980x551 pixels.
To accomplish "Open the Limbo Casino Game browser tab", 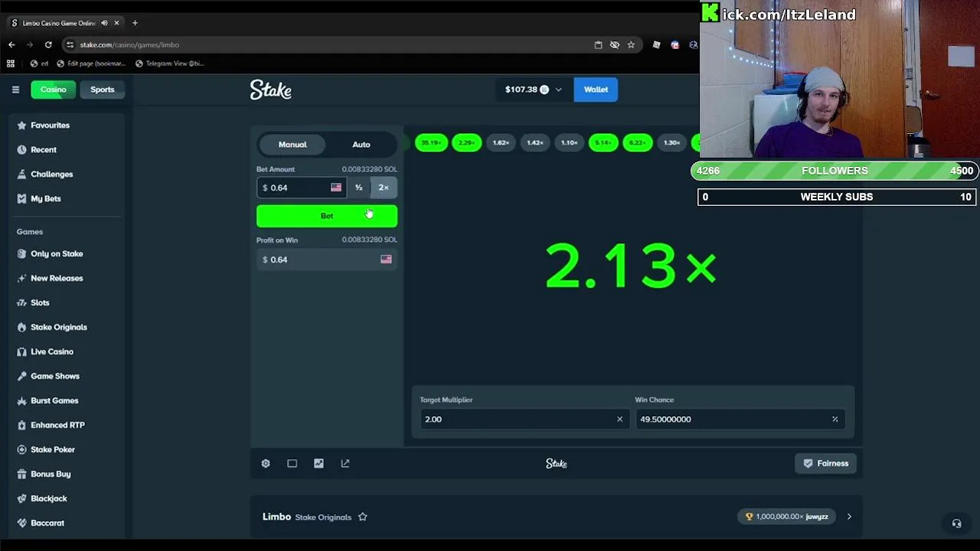I will [57, 23].
